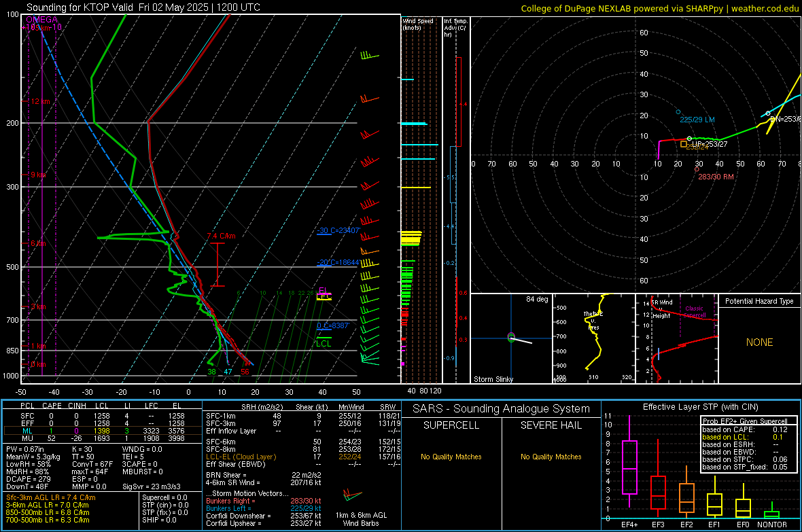802x532 pixels.
Task: Click the SHIP = 0.0 value
Action: click(159, 520)
